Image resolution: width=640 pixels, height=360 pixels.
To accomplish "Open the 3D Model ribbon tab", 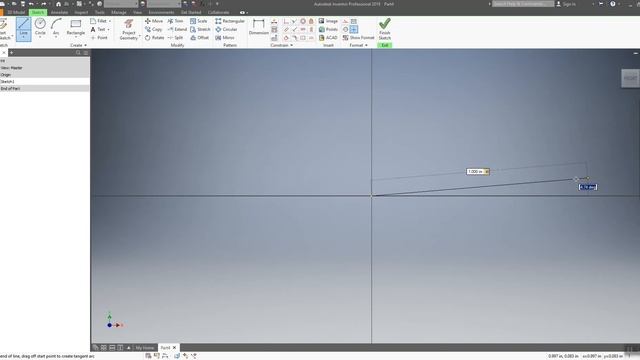I will (x=16, y=12).
